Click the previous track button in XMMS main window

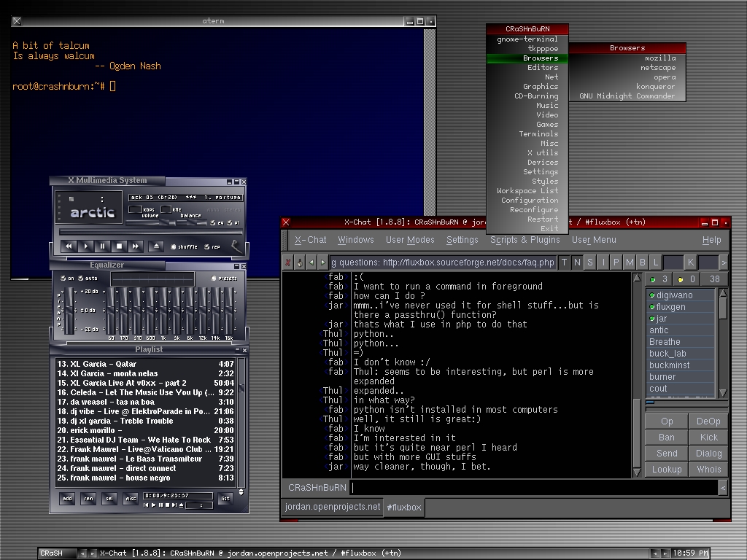(69, 246)
